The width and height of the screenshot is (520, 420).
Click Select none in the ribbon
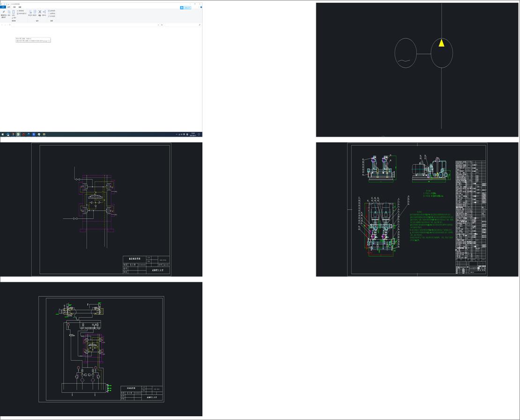(x=52, y=13)
